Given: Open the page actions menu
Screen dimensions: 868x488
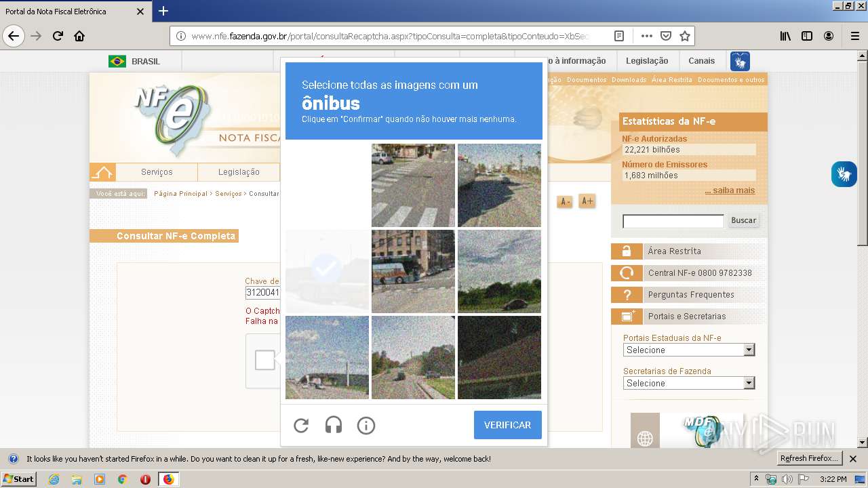Looking at the screenshot, I should [x=646, y=36].
